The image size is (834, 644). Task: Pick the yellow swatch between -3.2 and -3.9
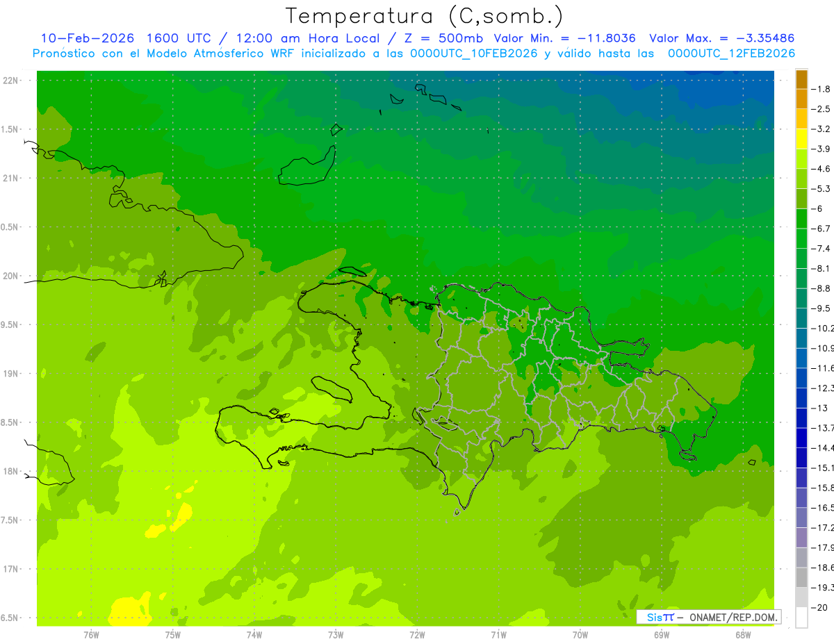(801, 140)
